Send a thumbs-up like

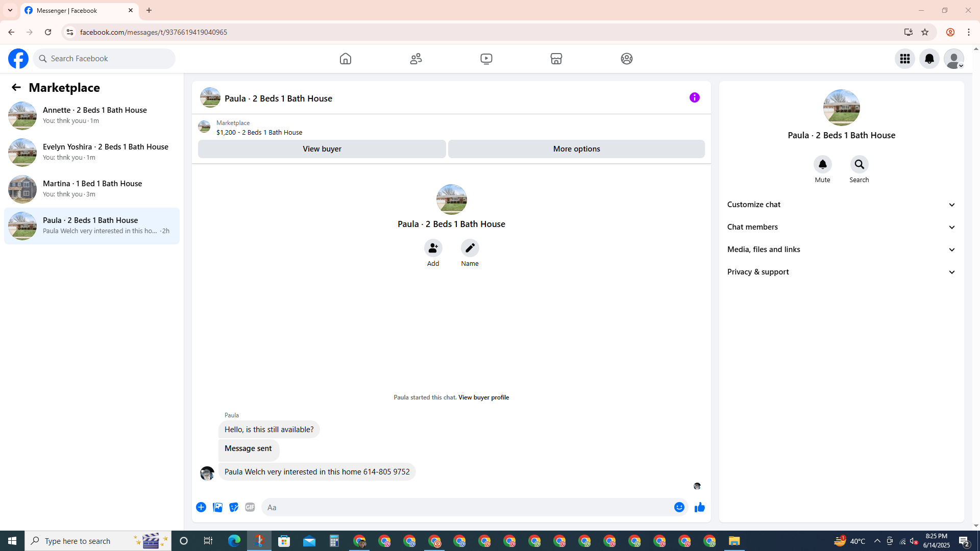tap(700, 507)
